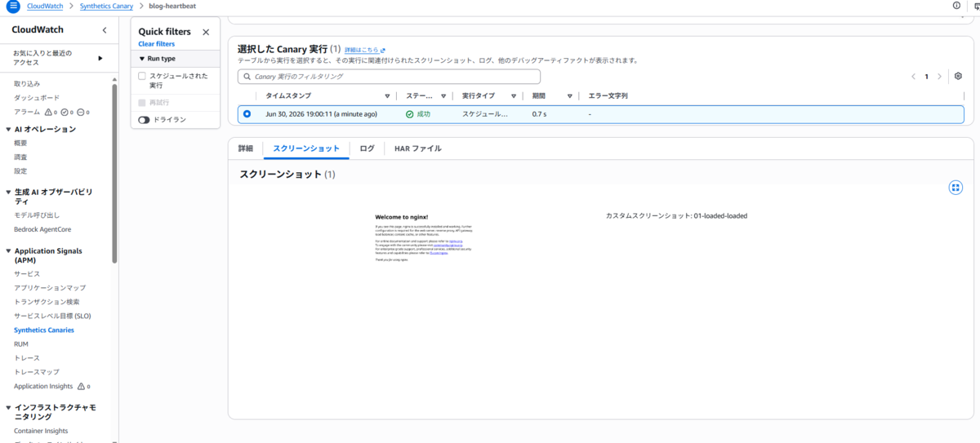The height and width of the screenshot is (443, 980).
Task: Open 取り込み in sidebar
Action: coord(27,84)
